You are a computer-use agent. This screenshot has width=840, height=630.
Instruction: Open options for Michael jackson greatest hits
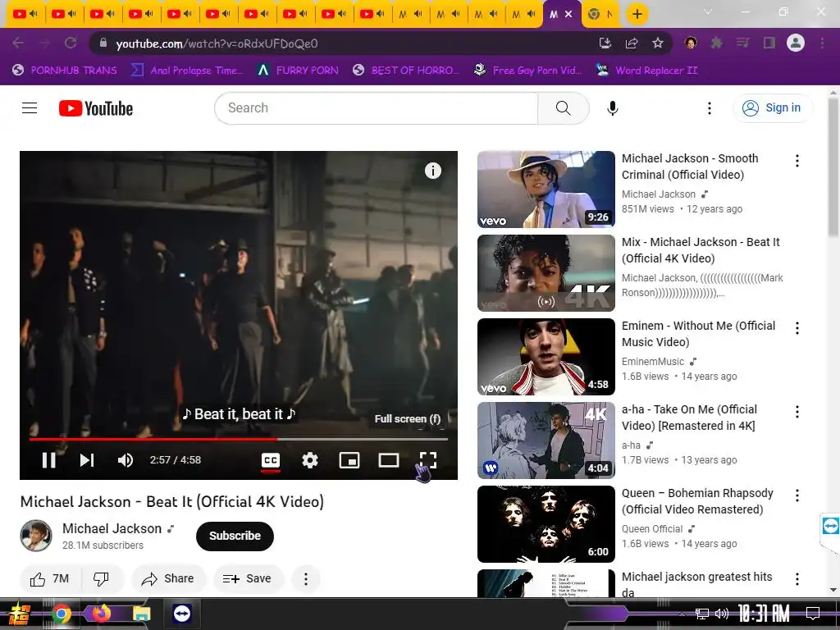[x=797, y=578]
